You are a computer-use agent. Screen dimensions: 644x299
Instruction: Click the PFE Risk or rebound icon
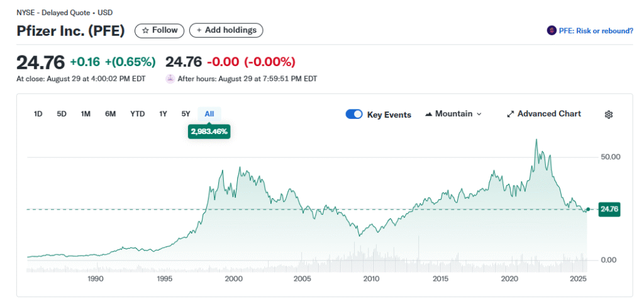pos(552,30)
